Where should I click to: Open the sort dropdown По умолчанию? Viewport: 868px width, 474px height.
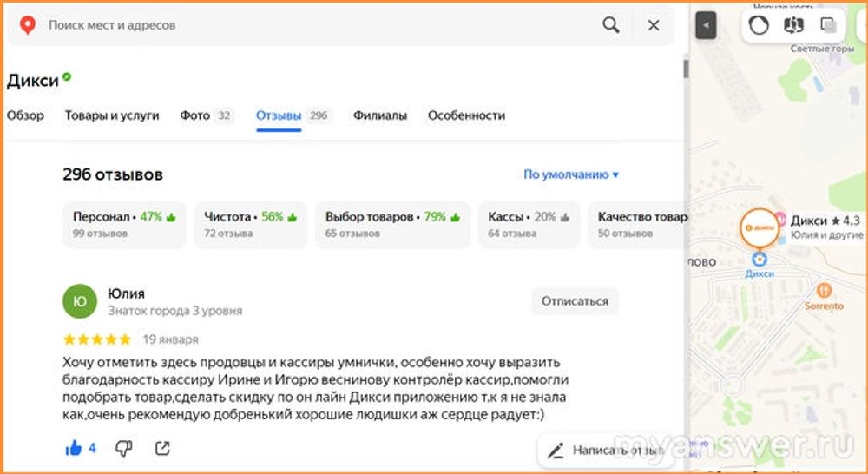point(570,174)
